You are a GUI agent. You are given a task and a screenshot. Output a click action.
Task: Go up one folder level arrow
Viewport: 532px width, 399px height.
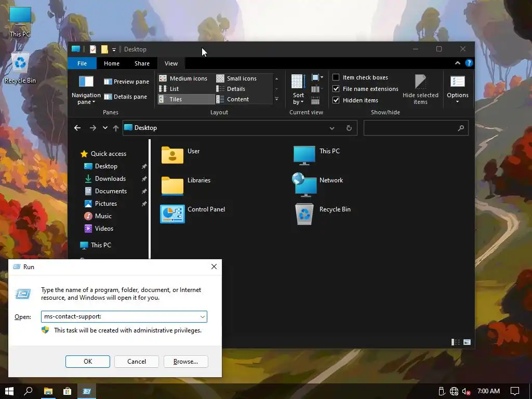[116, 128]
